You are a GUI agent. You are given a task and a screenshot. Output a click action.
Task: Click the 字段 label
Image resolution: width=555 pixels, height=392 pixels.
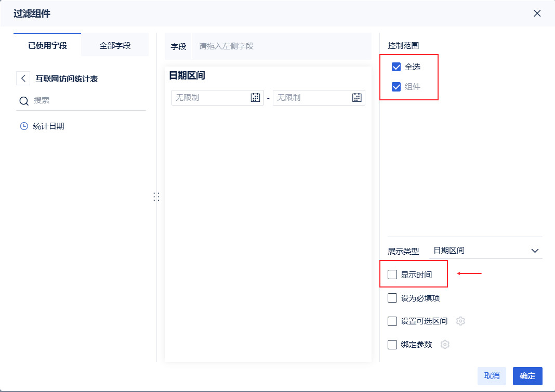[178, 46]
